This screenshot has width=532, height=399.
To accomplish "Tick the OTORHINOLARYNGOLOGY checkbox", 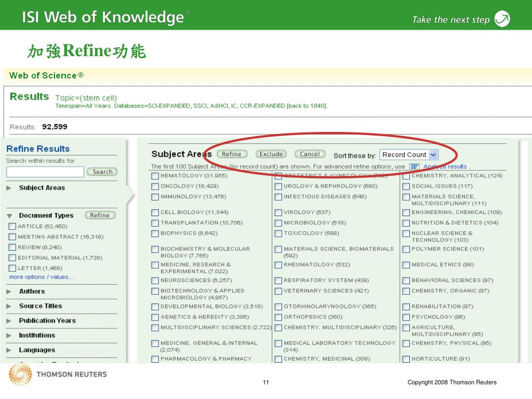I will (x=278, y=307).
